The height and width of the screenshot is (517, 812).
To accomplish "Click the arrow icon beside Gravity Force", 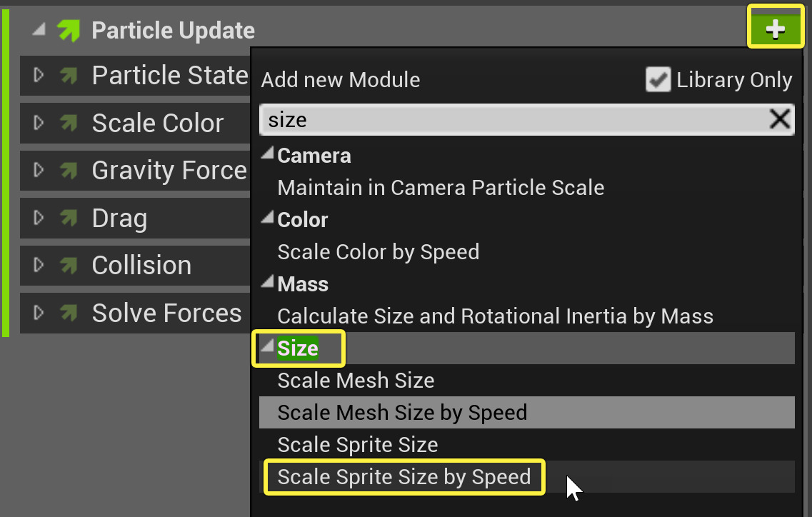I will [x=67, y=171].
